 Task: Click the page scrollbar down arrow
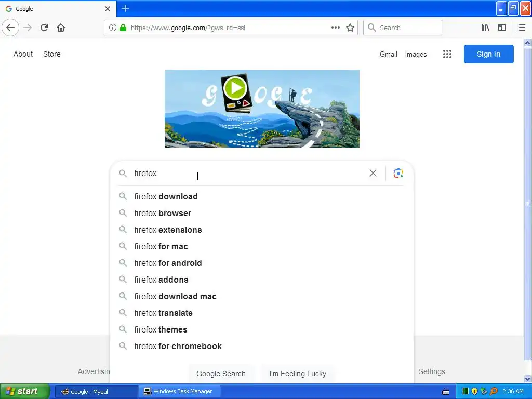527,379
